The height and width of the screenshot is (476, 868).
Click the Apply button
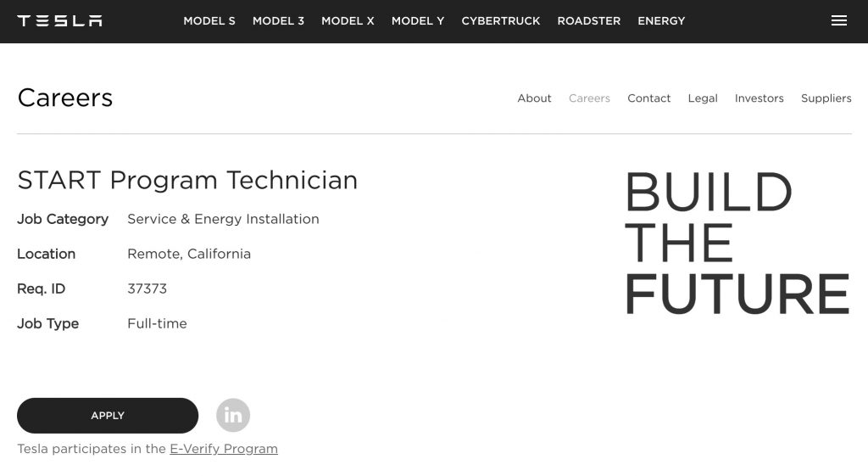pyautogui.click(x=108, y=416)
